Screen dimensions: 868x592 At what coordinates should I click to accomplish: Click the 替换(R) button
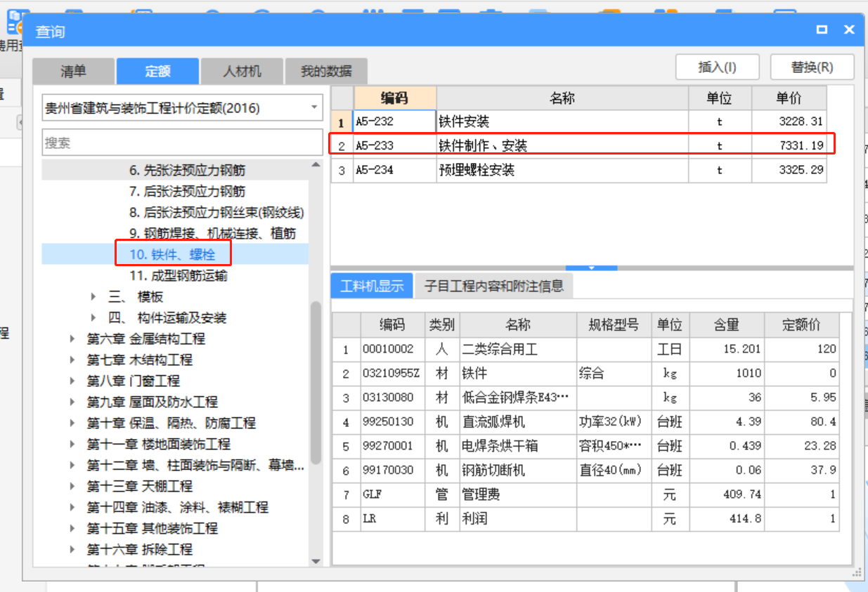point(812,67)
